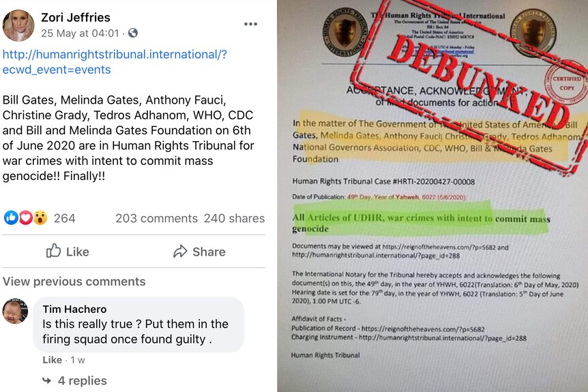Click the blue thumbs-up reaction icon
Viewport: 588px width, 392px height.
(x=11, y=217)
